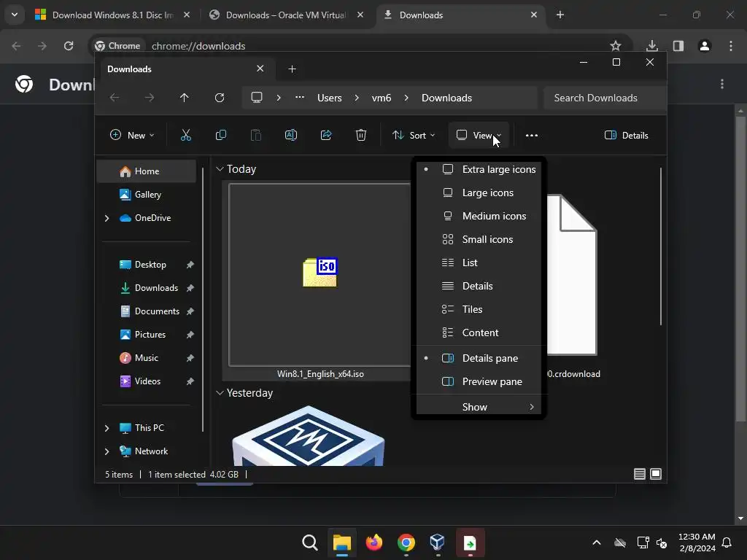Screen dimensions: 747x560
Task: Close the View dropdown button
Action: (479, 135)
